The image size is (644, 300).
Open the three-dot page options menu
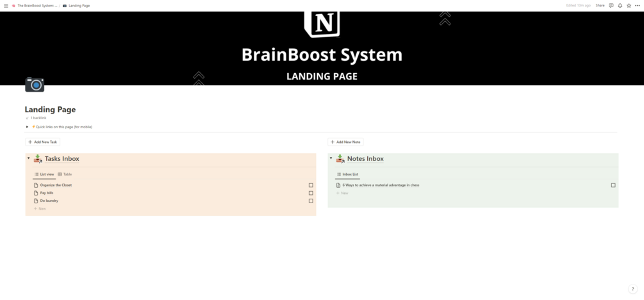point(638,6)
